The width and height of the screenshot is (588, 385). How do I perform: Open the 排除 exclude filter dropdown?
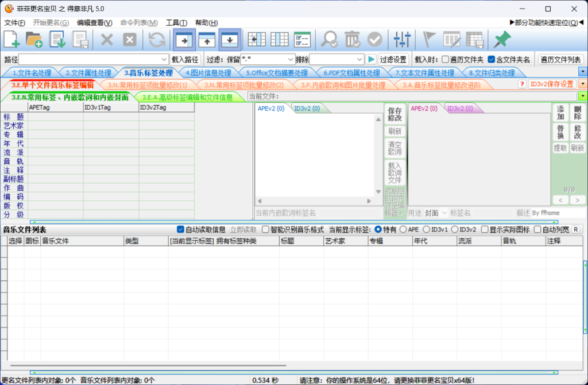point(359,59)
